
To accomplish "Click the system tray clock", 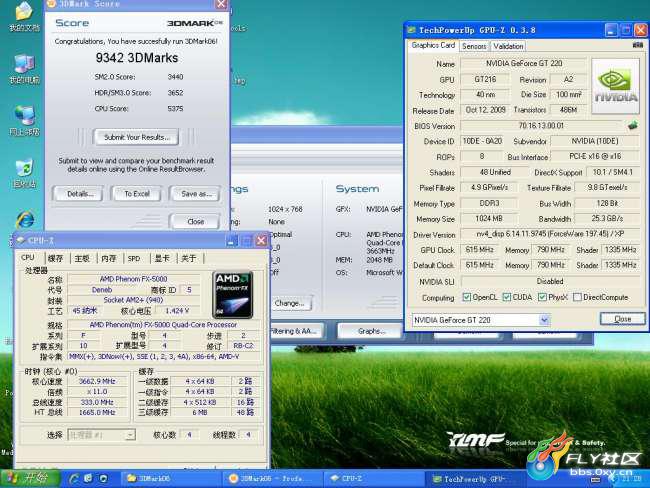I will click(x=632, y=479).
